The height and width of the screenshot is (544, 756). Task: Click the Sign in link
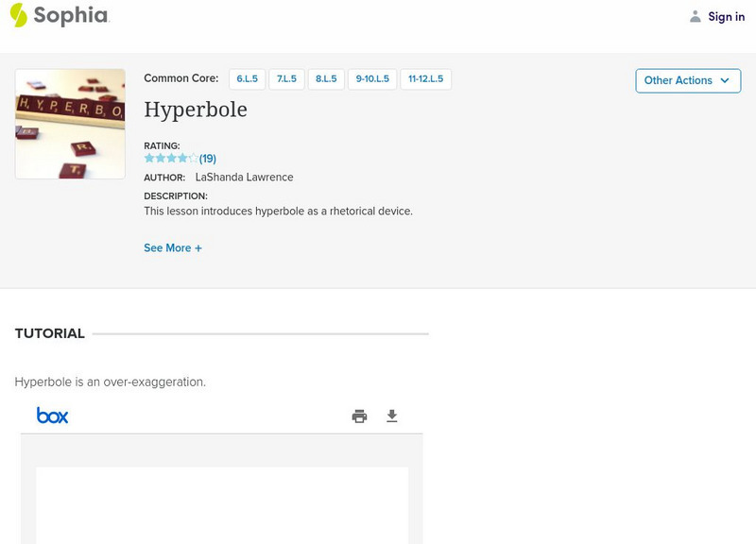(x=726, y=16)
